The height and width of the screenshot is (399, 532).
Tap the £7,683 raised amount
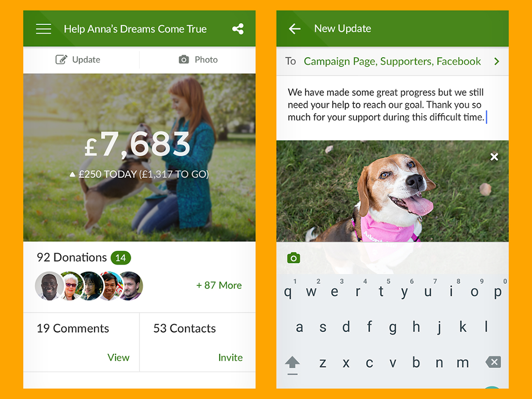[x=137, y=144]
